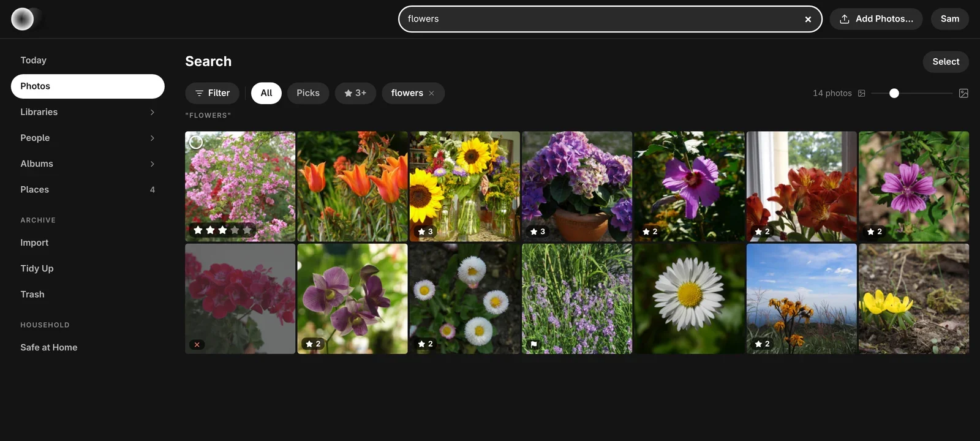Toggle selection circle on pink blossoms photo
The image size is (980, 441).
coord(196,142)
